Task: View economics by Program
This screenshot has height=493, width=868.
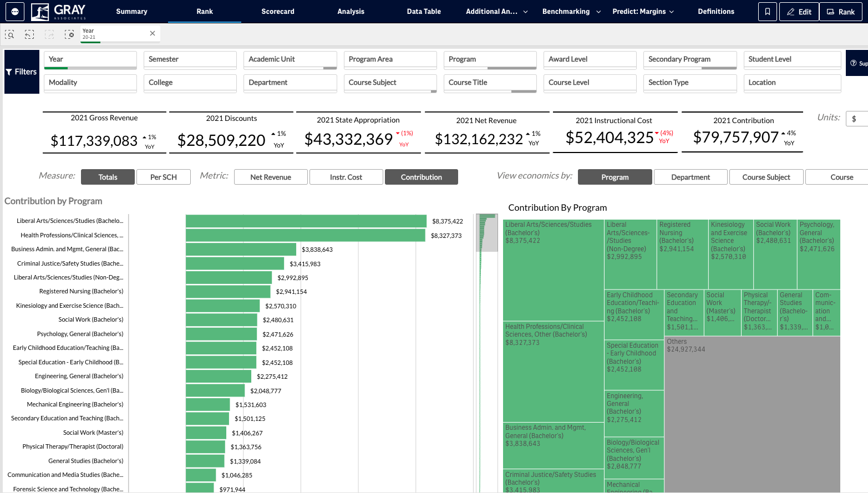Action: [x=615, y=177]
